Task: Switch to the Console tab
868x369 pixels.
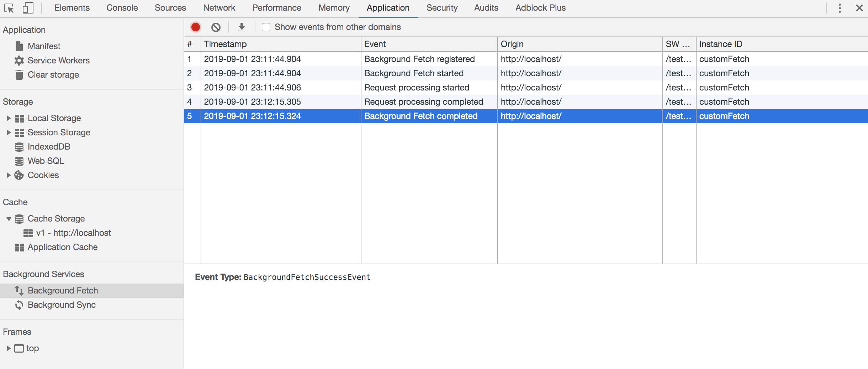Action: pyautogui.click(x=122, y=8)
